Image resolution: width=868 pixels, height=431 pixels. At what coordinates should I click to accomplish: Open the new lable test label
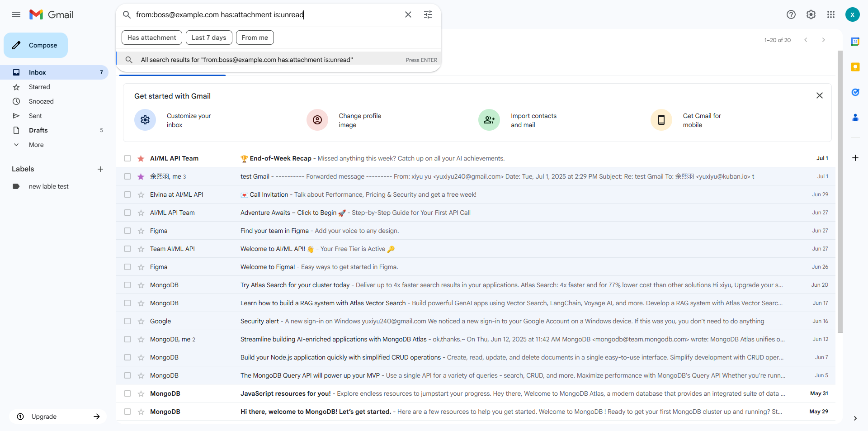click(54, 186)
